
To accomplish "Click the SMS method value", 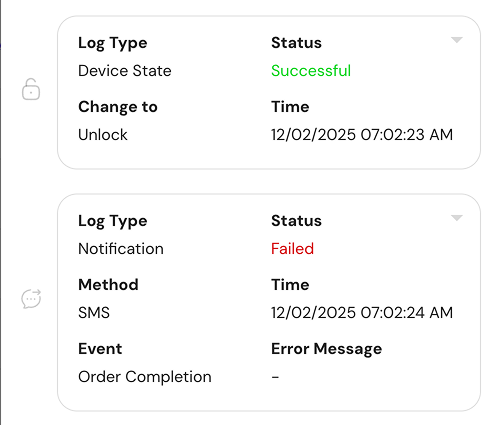I will coord(94,313).
